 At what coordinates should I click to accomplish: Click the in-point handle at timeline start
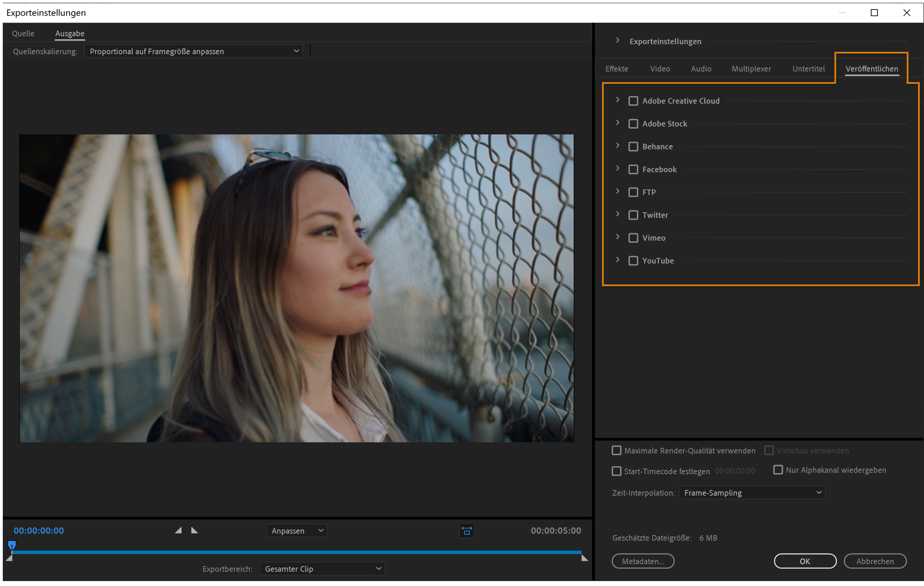pyautogui.click(x=9, y=558)
